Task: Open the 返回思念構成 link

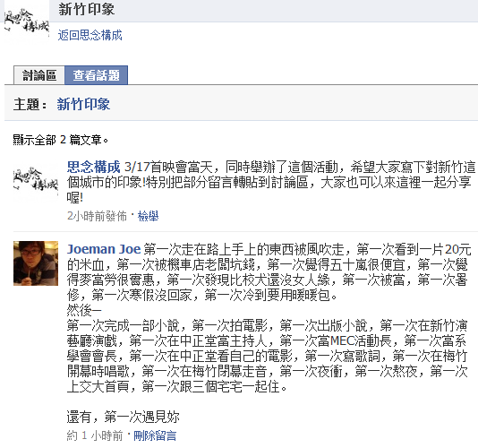Action: (90, 36)
